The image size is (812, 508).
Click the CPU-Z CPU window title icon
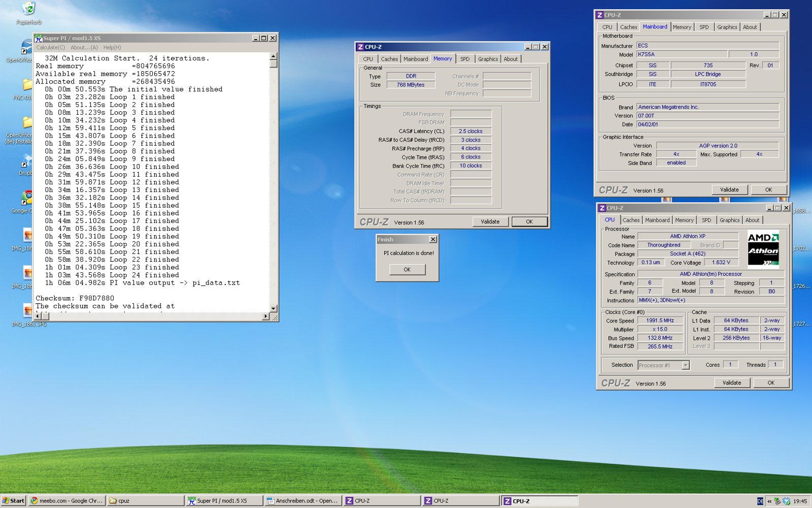pos(602,208)
